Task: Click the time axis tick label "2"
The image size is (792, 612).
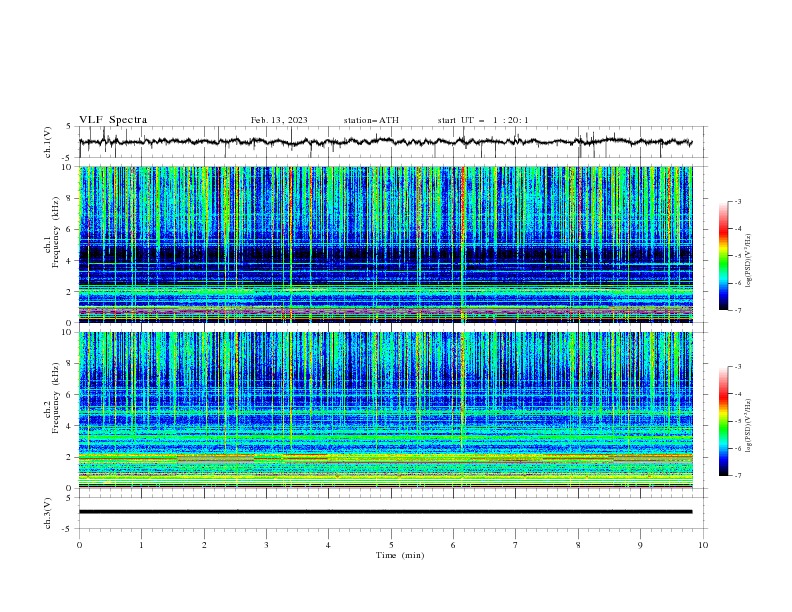Action: pos(204,545)
